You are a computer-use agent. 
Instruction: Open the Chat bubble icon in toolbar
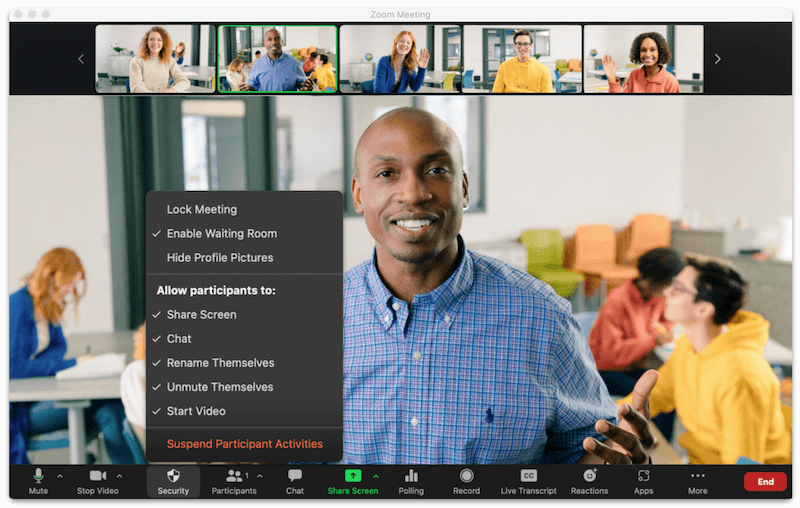[x=295, y=476]
